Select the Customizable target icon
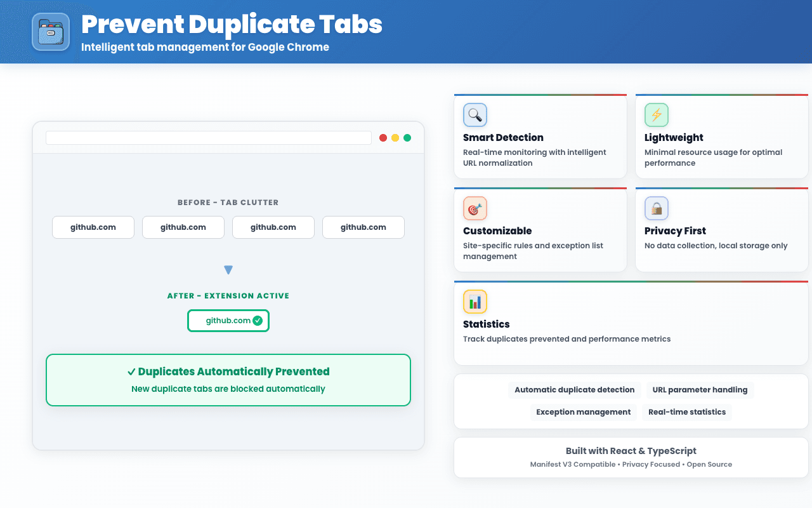 475,208
